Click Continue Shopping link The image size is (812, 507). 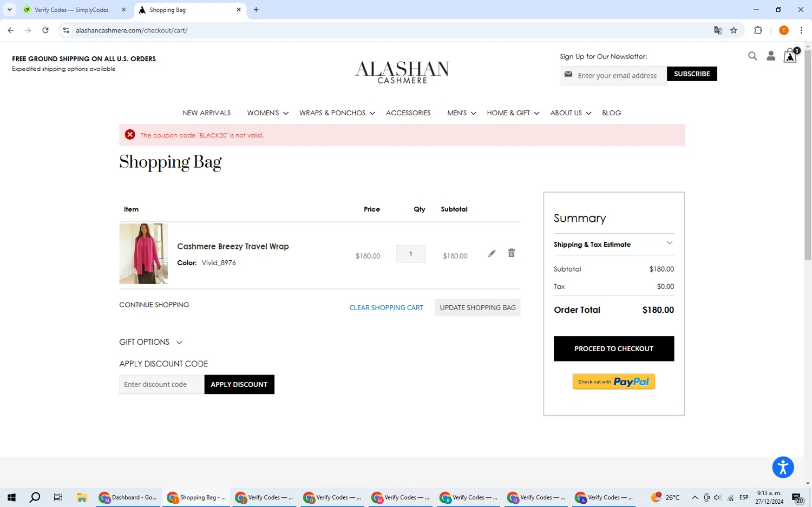point(154,305)
